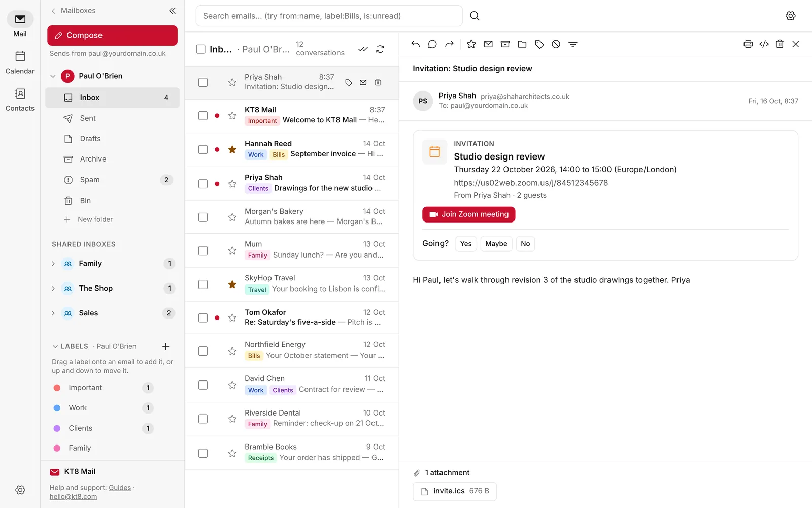Compose a new email
Image resolution: width=812 pixels, height=508 pixels.
(113, 36)
